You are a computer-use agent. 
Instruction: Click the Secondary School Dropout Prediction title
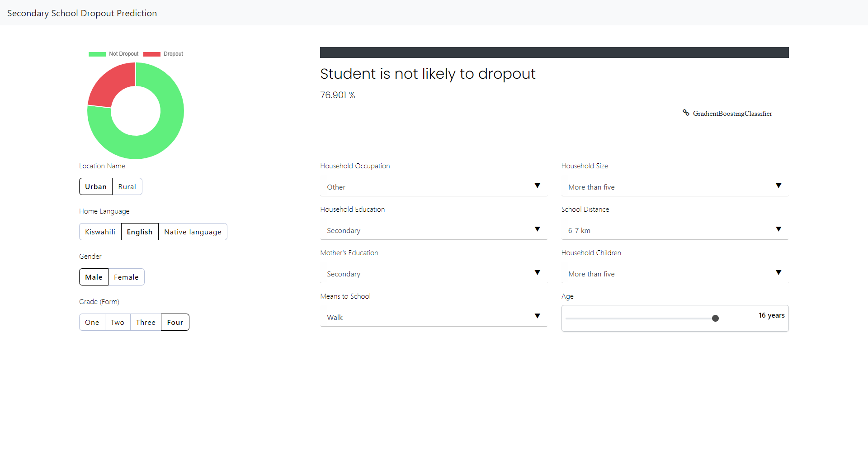tap(82, 13)
